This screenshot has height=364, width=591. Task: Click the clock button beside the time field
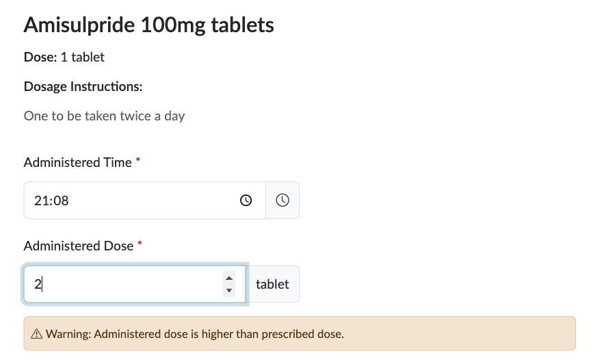(283, 200)
